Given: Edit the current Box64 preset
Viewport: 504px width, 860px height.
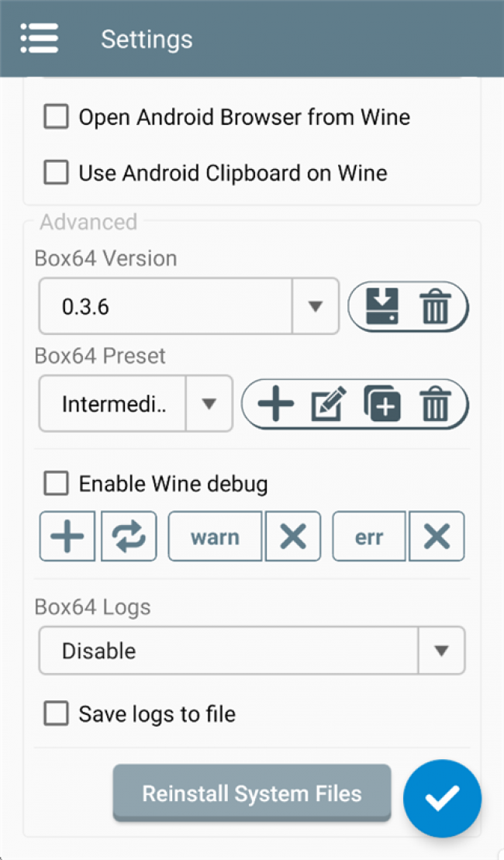Looking at the screenshot, I should click(x=328, y=404).
